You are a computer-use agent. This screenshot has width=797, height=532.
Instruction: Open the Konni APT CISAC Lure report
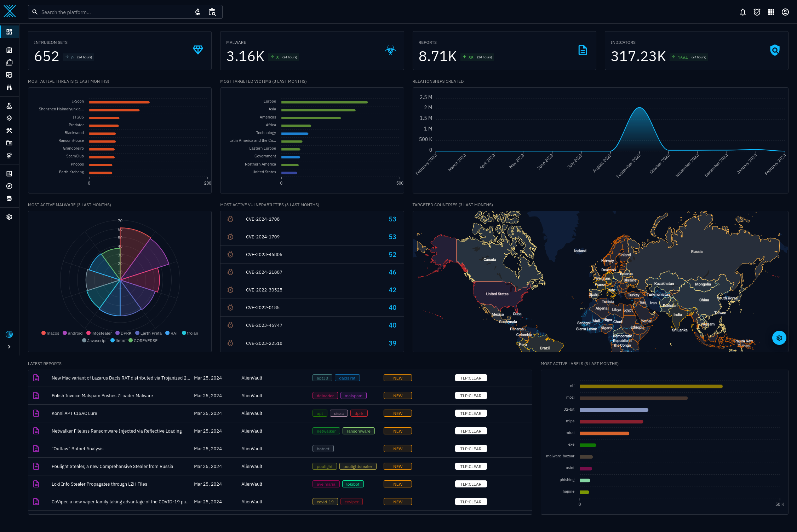coord(280,413)
